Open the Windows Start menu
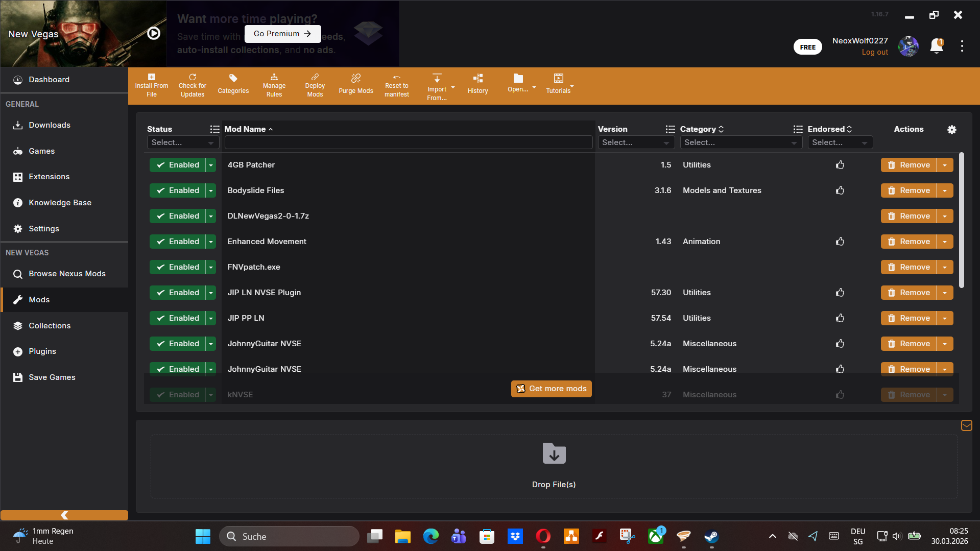 coord(203,536)
